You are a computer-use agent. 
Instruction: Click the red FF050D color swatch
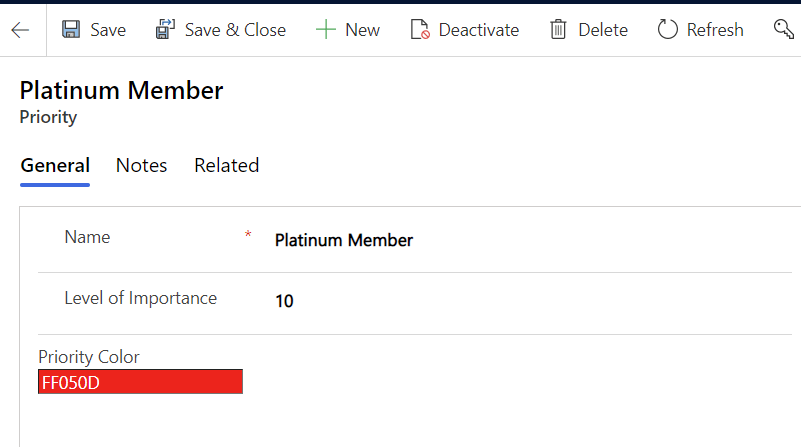point(140,382)
